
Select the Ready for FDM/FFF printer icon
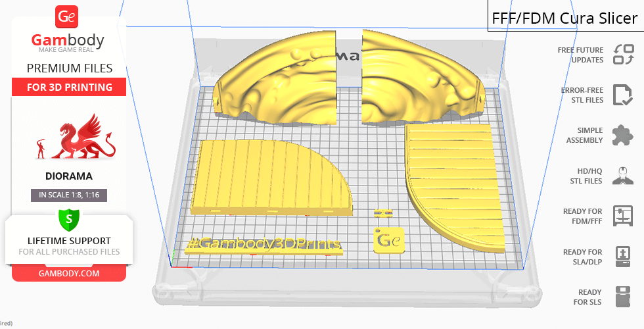[x=622, y=216]
